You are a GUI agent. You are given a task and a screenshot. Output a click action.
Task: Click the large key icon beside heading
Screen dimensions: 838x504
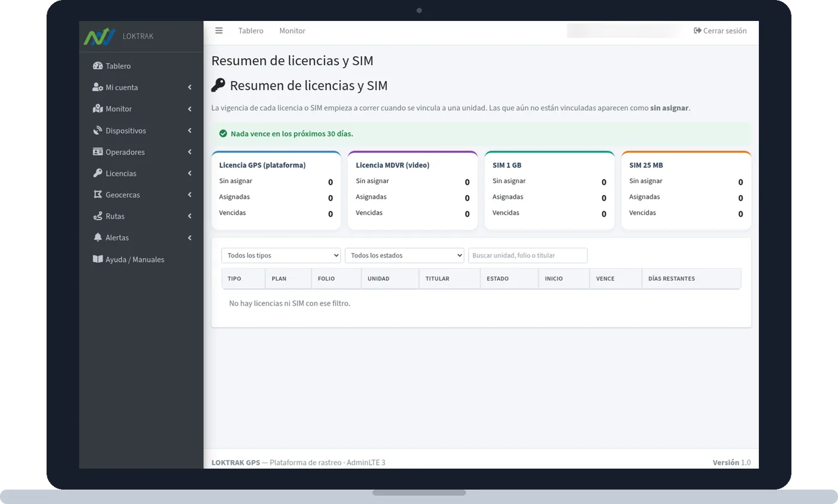(218, 86)
